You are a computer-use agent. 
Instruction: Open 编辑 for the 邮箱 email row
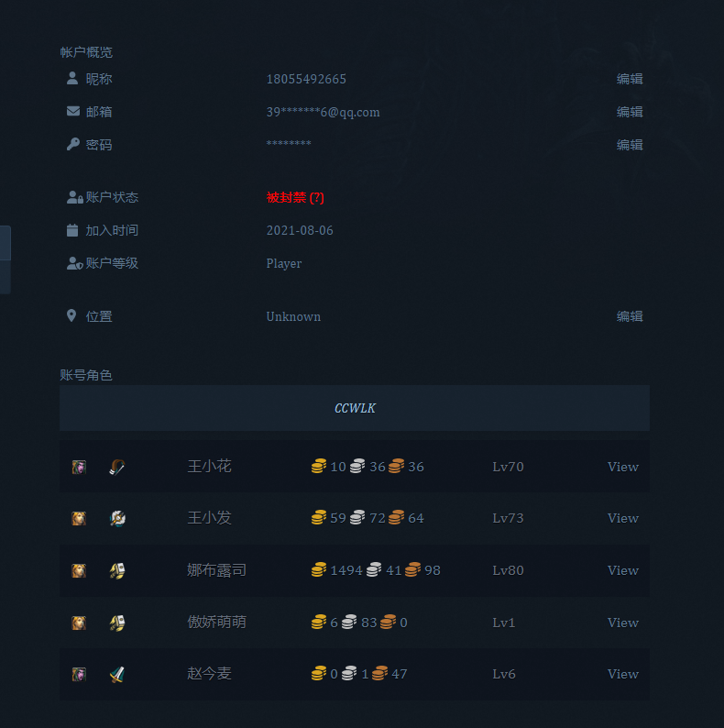(629, 112)
